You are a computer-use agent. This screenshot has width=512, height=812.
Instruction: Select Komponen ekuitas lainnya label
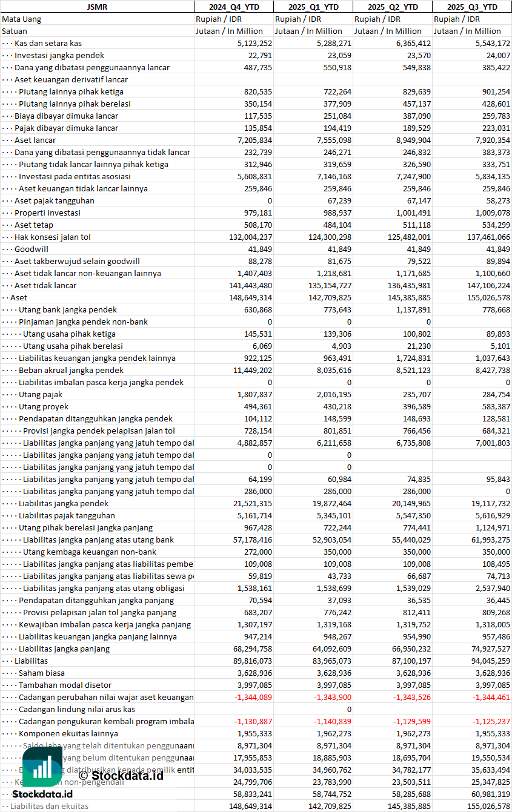67,733
